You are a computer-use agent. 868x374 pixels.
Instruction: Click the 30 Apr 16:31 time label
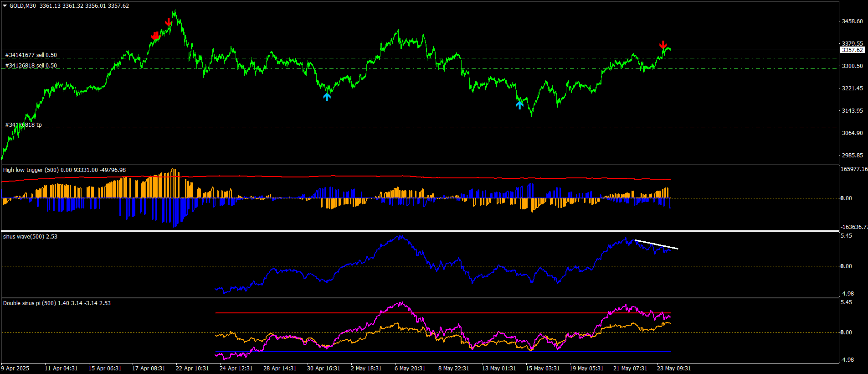[x=324, y=369]
